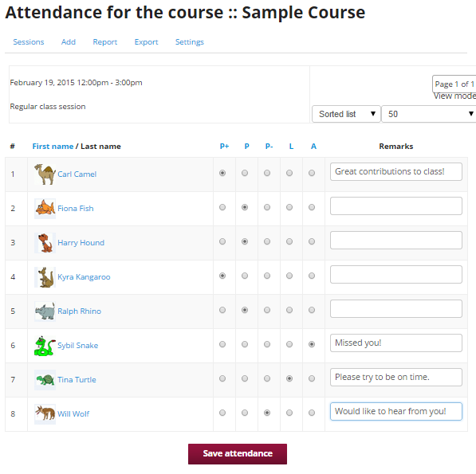476x474 pixels.
Task: Click Harry Hound's dog avatar
Action: click(45, 243)
